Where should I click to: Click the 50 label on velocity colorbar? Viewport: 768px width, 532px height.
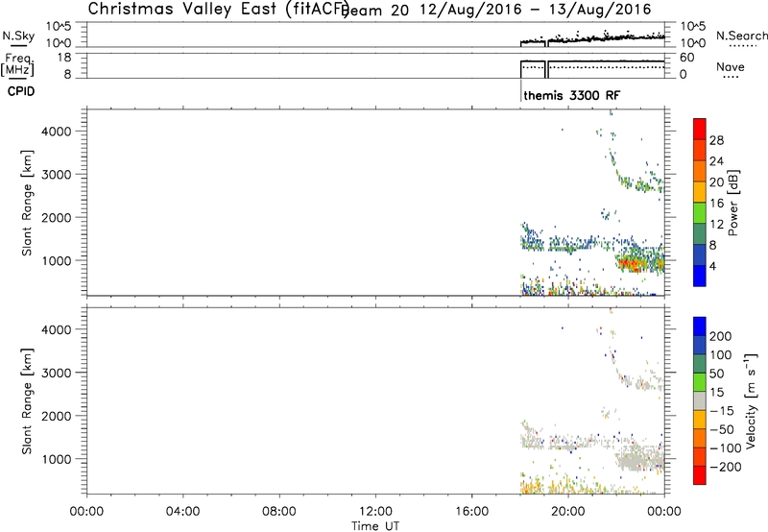coord(716,374)
